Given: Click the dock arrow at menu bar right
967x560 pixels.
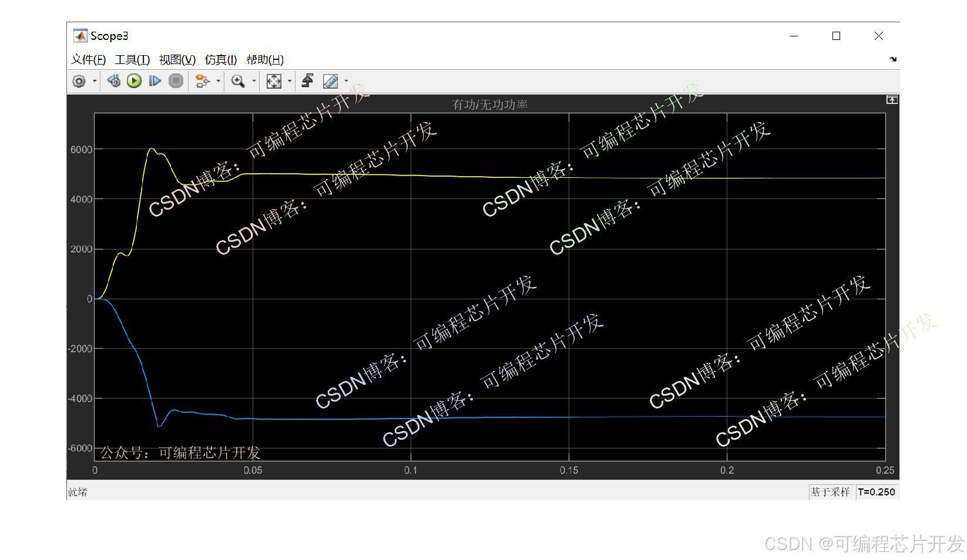Looking at the screenshot, I should pyautogui.click(x=893, y=59).
